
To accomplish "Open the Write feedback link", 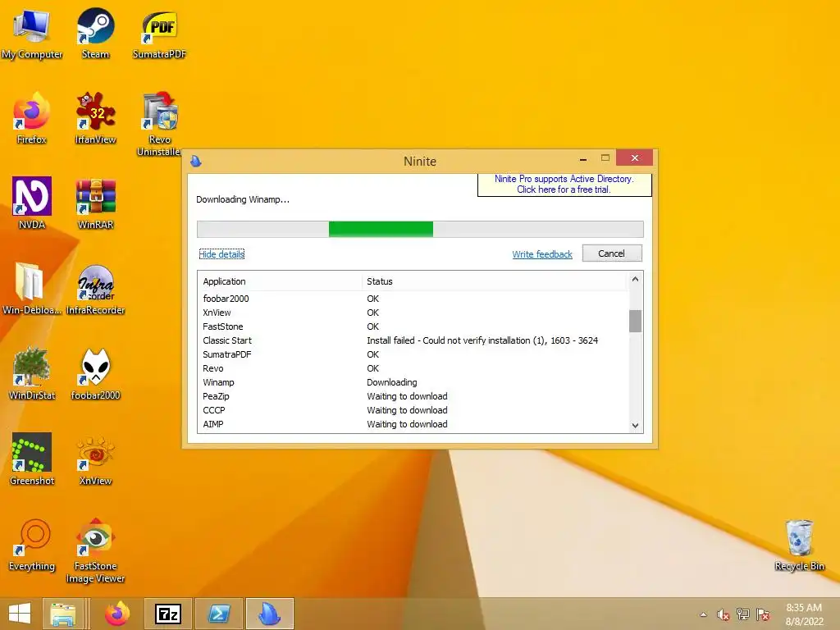I will [542, 254].
